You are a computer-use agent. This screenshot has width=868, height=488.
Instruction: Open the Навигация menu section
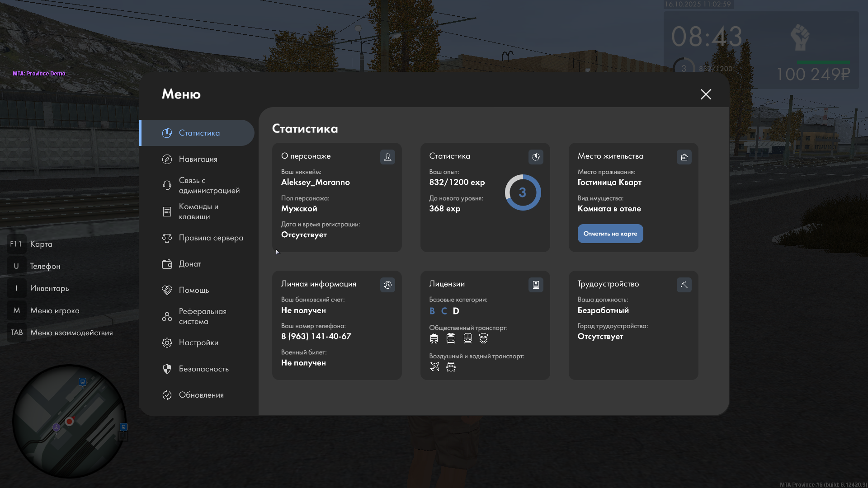[198, 159]
